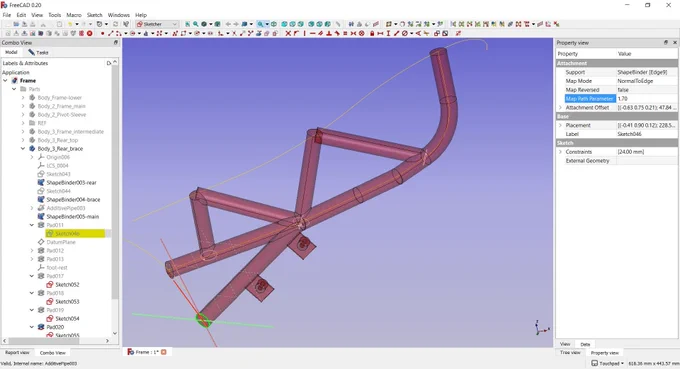The image size is (680, 369).
Task: Close the Property view panel
Action: (x=675, y=42)
